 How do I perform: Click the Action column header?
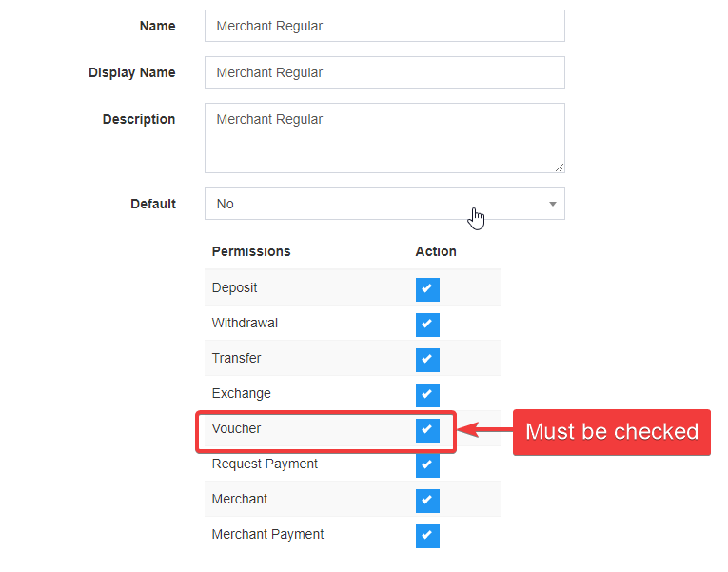[x=436, y=251]
